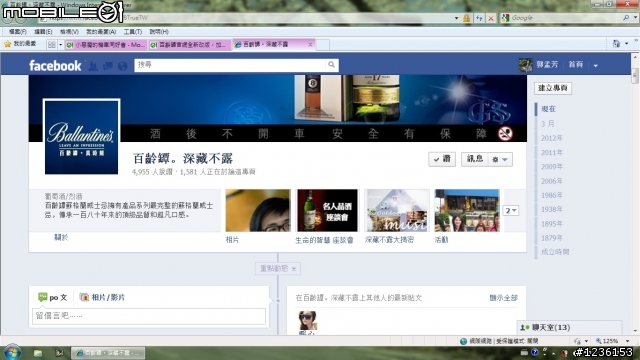Open the 檢視(V) menu
This screenshot has height=360, width=640.
(69, 32)
